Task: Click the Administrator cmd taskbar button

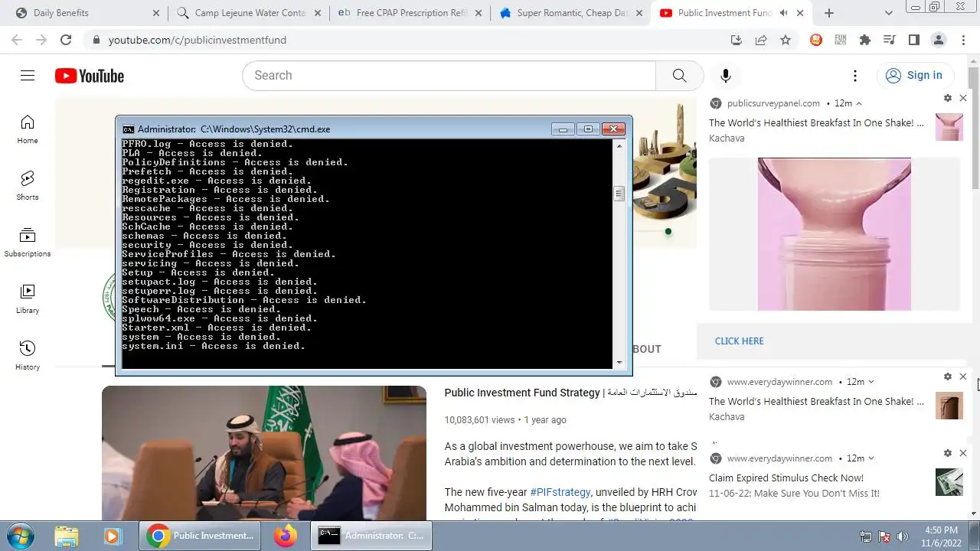Action: (371, 536)
